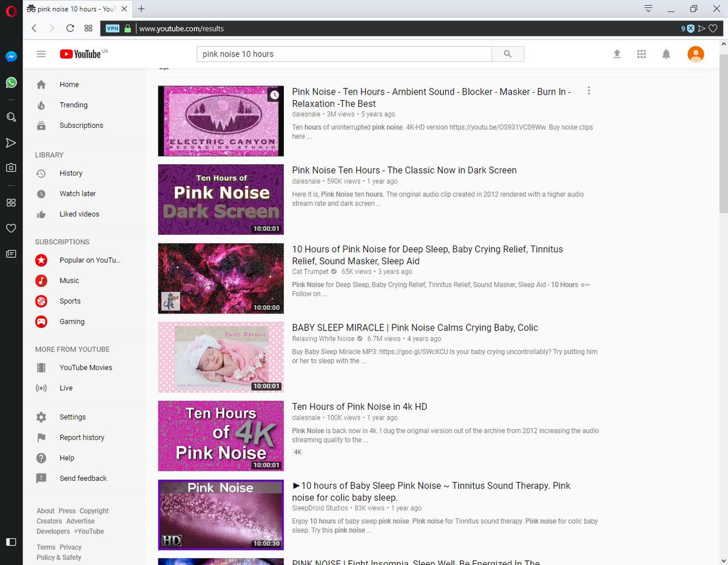728x565 pixels.
Task: Open Cat Trumpet channel link
Action: [310, 272]
